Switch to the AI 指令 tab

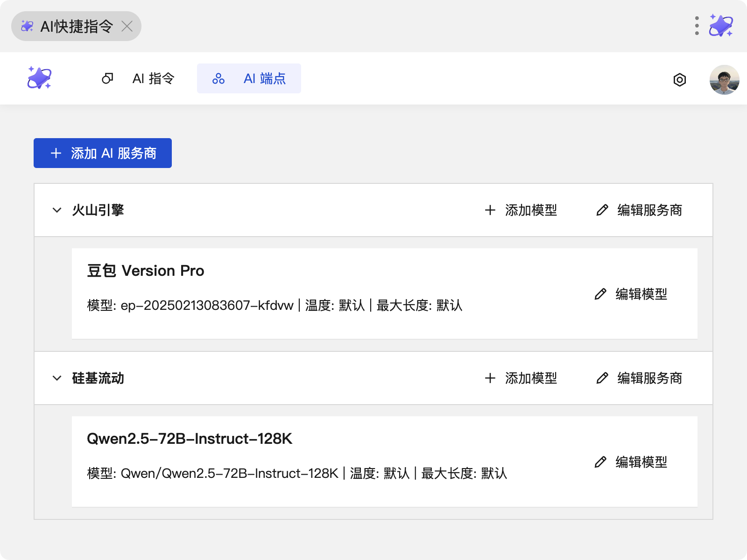pyautogui.click(x=138, y=78)
